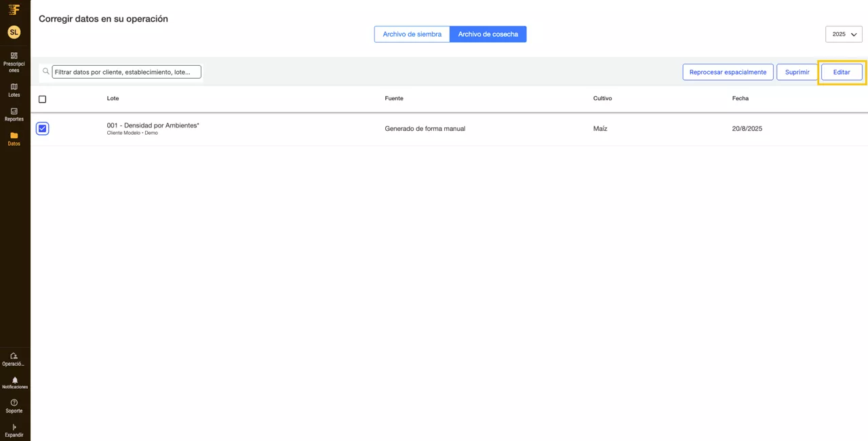Click the Editar button
Image resolution: width=868 pixels, height=441 pixels.
(841, 72)
